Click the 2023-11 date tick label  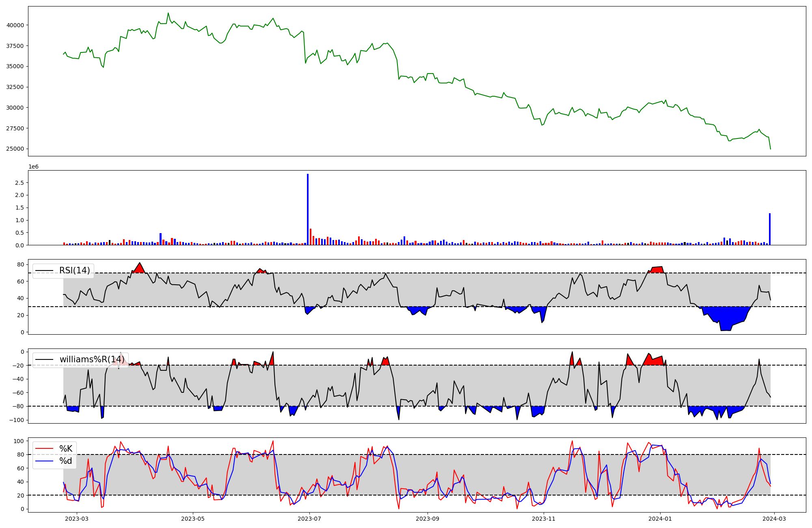(x=544, y=519)
